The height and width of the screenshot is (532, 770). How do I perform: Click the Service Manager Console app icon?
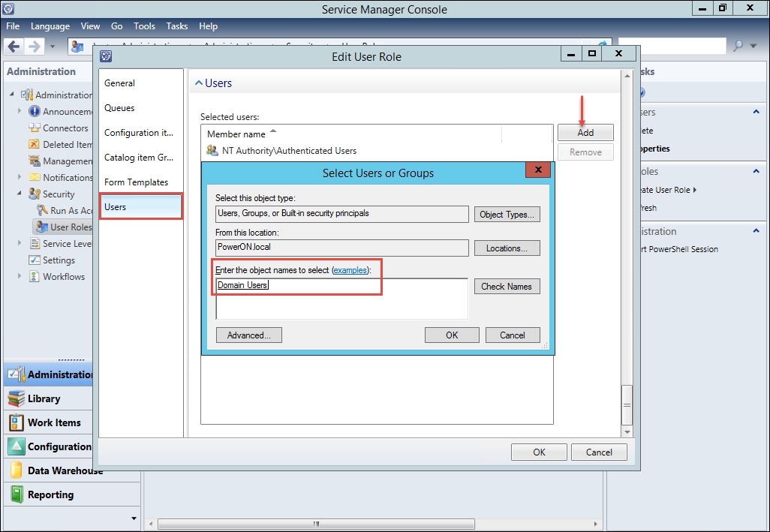click(x=8, y=8)
